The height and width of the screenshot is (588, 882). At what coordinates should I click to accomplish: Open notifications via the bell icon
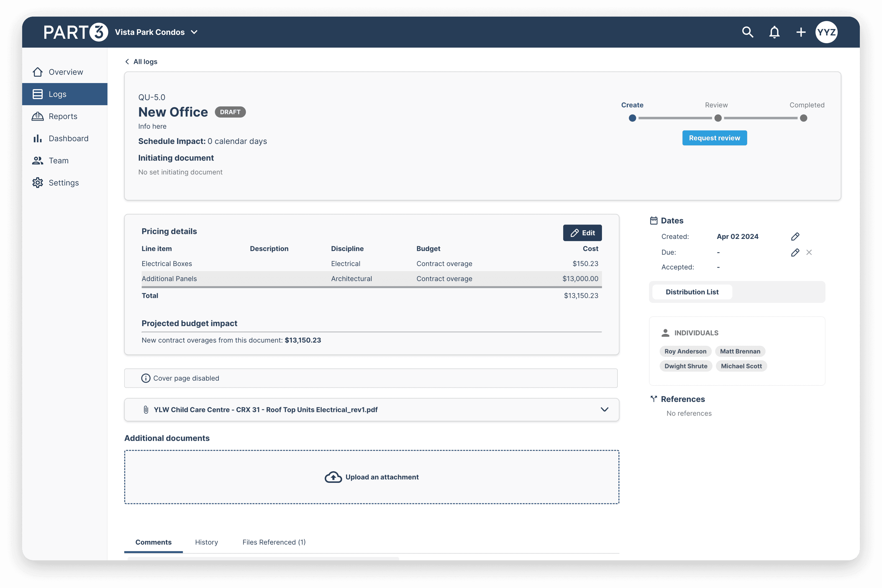point(774,32)
